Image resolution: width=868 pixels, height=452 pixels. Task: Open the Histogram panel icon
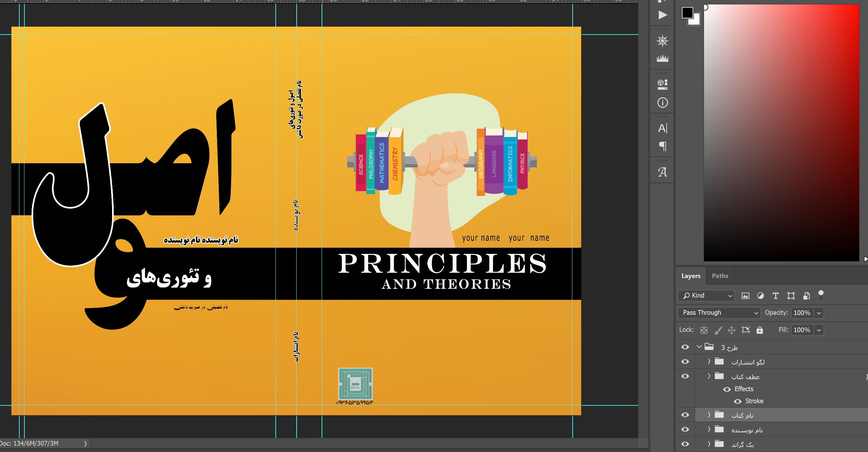tap(662, 59)
